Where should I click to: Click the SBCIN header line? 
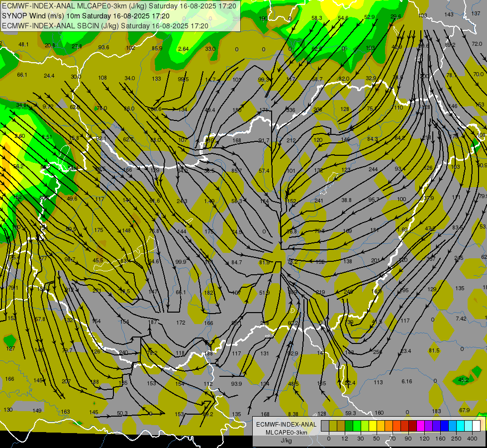pos(105,26)
